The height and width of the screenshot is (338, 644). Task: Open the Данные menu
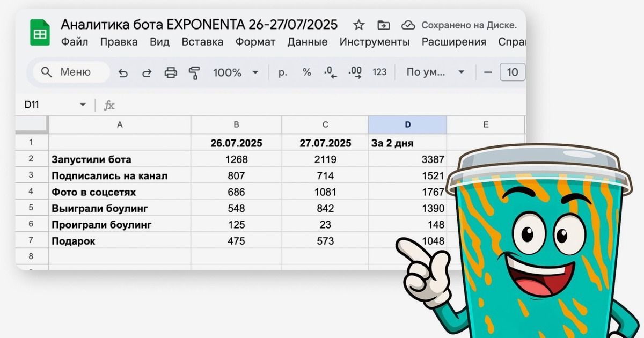tap(307, 42)
